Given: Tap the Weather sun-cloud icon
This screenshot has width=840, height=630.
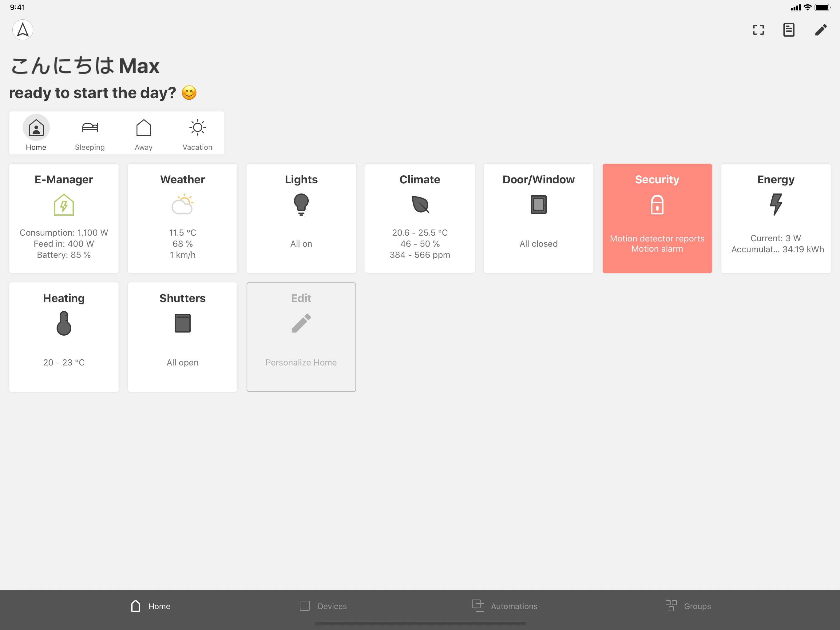Looking at the screenshot, I should pyautogui.click(x=183, y=205).
